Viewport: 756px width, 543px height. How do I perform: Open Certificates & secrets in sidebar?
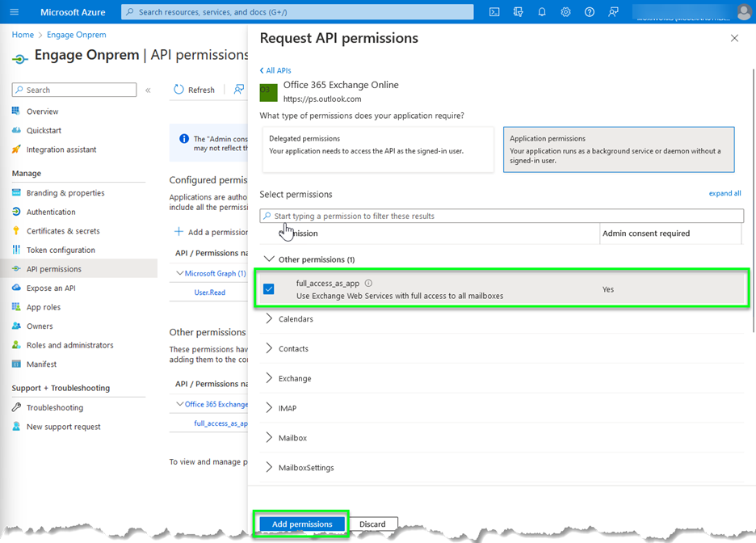63,231
